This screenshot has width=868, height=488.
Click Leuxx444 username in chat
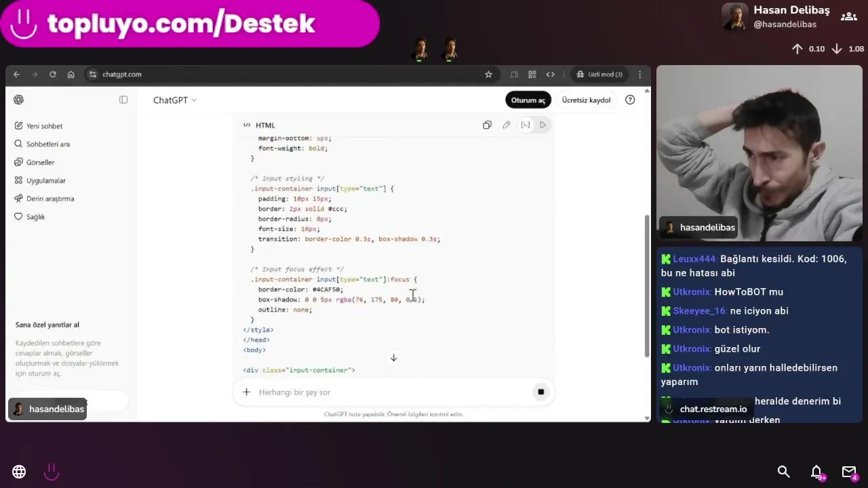[694, 260]
